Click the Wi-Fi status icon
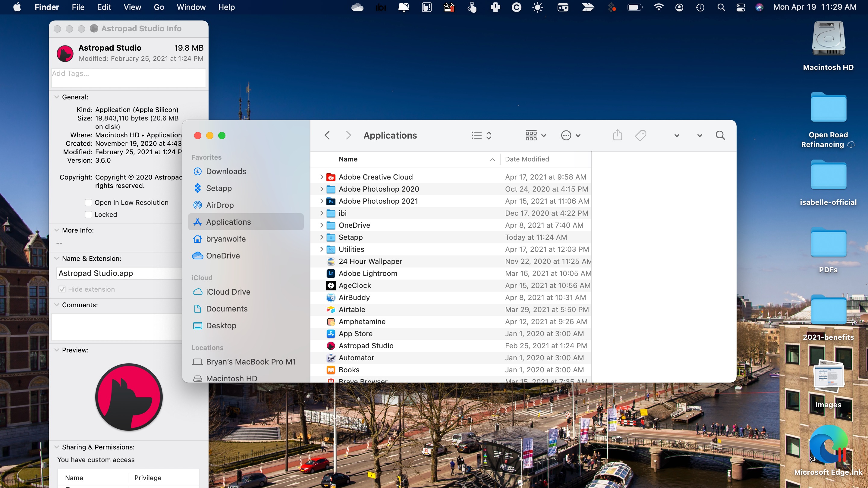 click(659, 7)
